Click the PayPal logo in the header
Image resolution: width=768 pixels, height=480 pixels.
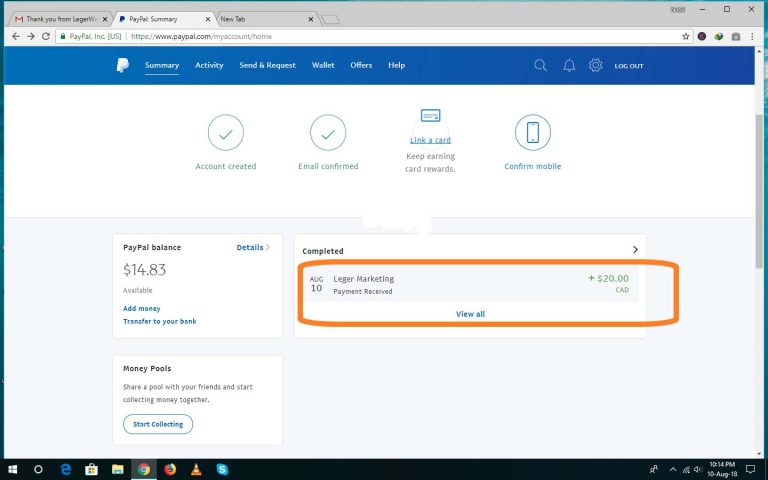(122, 65)
